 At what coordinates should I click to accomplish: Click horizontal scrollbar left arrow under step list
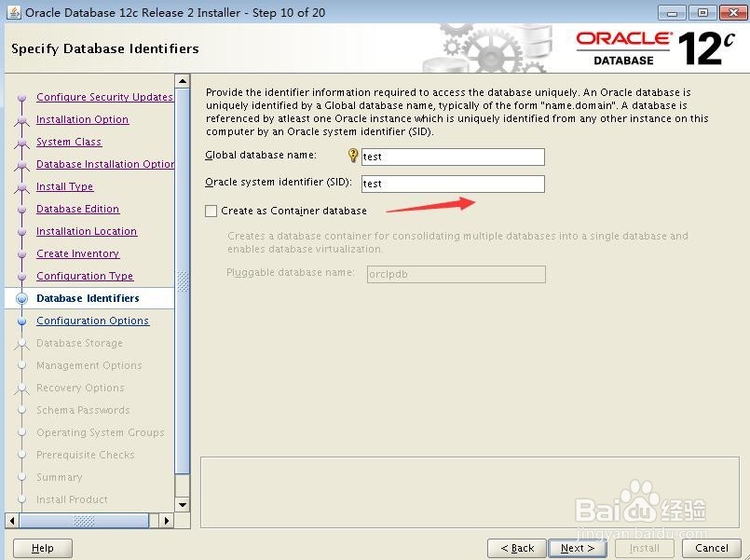pyautogui.click(x=12, y=520)
